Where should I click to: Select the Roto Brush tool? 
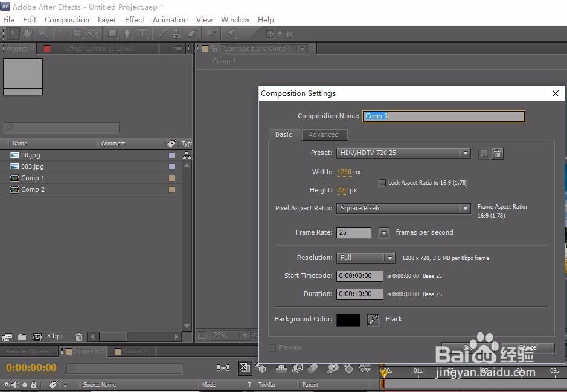[211, 34]
